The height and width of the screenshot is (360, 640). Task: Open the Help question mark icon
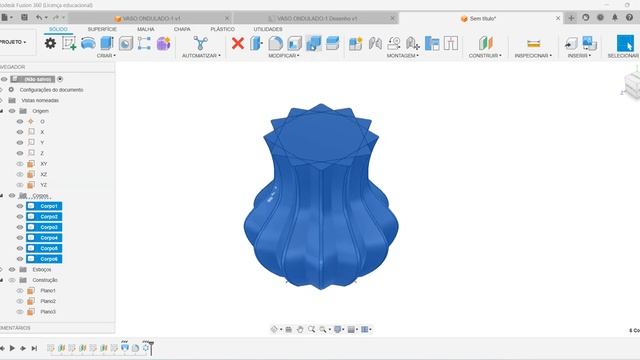629,18
